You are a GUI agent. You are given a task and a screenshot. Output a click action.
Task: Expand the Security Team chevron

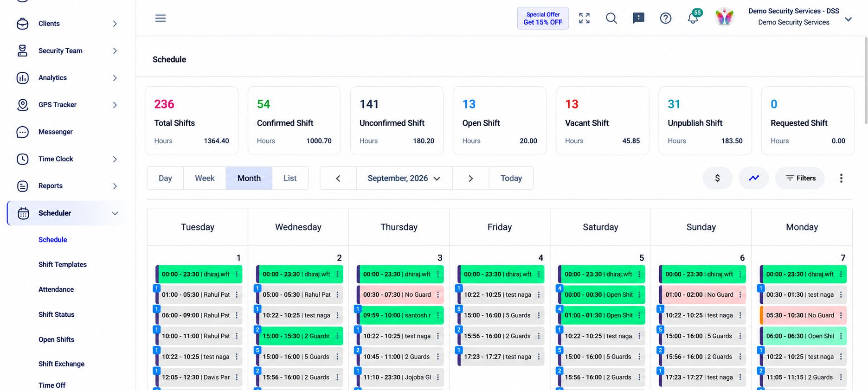click(115, 51)
